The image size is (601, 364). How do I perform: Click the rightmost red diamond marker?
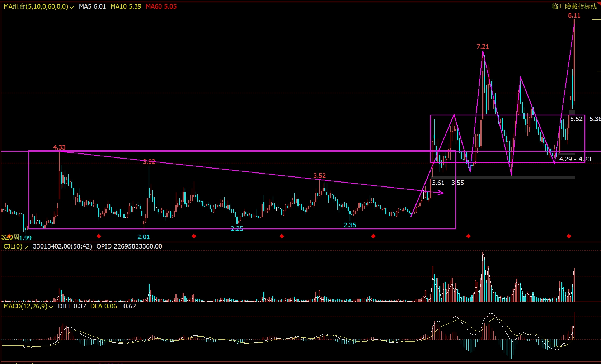pos(569,236)
